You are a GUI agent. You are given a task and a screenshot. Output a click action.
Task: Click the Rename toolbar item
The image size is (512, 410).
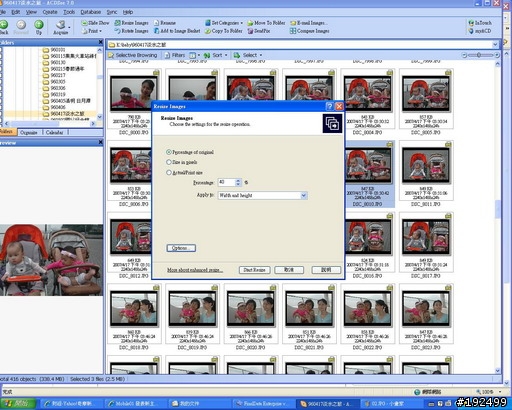click(x=165, y=23)
